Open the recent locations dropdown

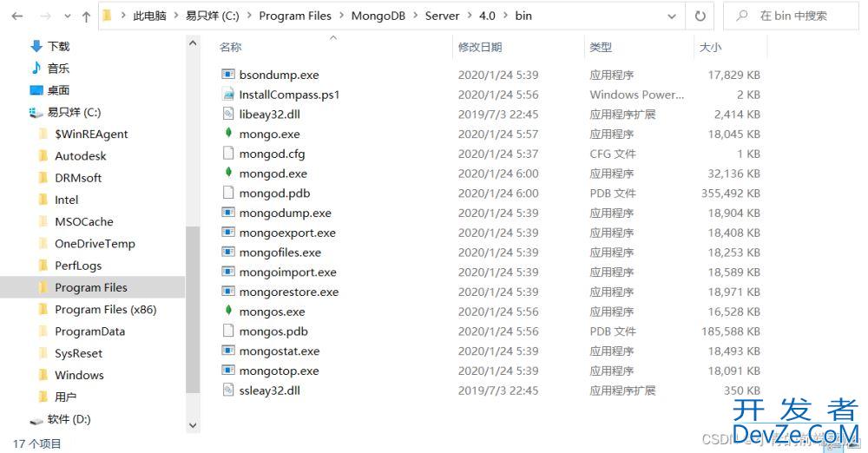coord(68,16)
